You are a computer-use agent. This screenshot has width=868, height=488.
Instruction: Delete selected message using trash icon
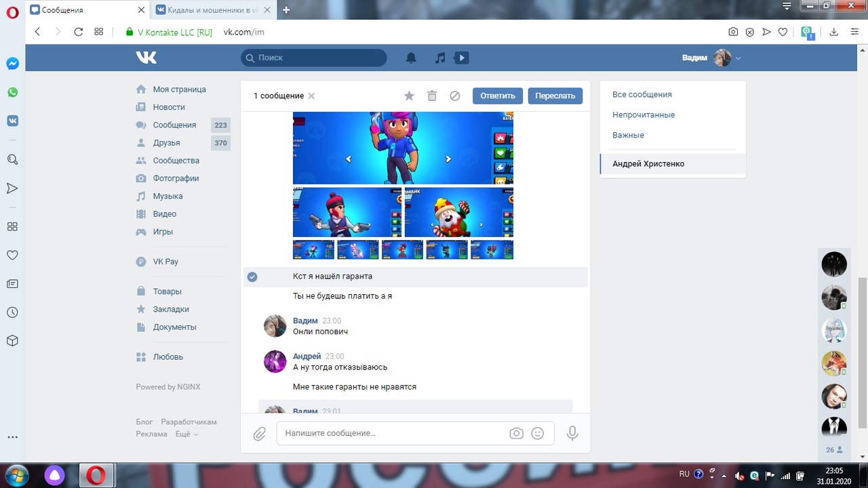(432, 96)
